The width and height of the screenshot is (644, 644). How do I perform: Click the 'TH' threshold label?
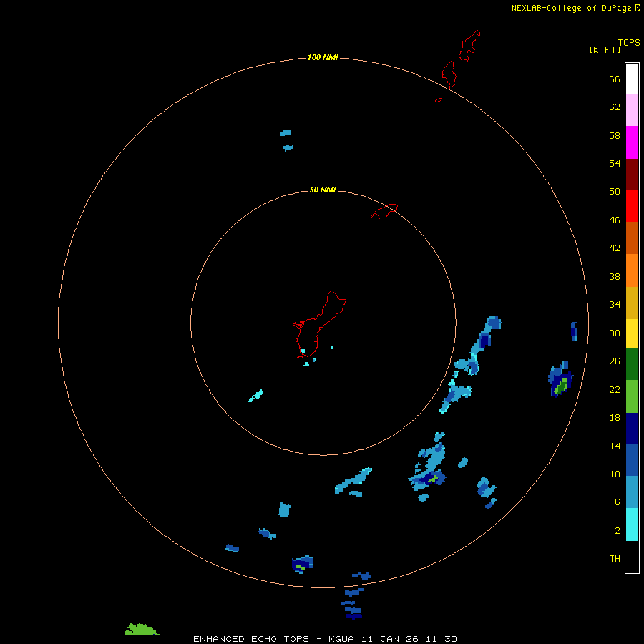tap(615, 559)
